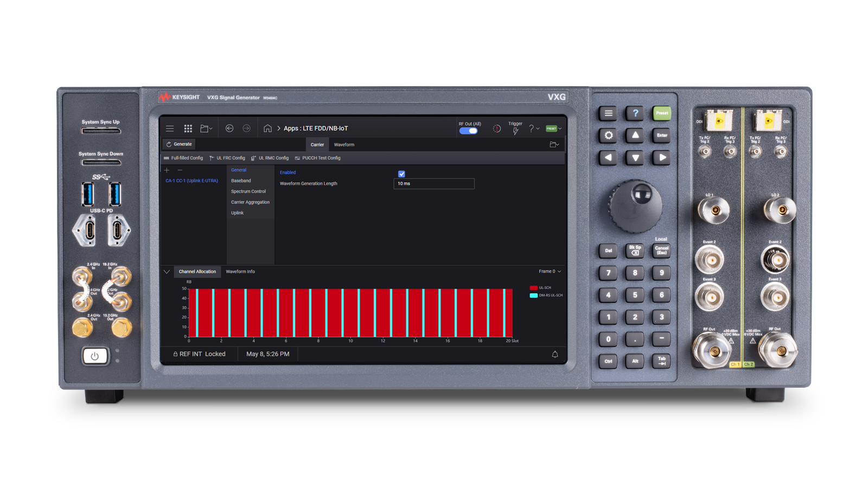
Task: Switch to the Carrier tab
Action: (x=317, y=145)
